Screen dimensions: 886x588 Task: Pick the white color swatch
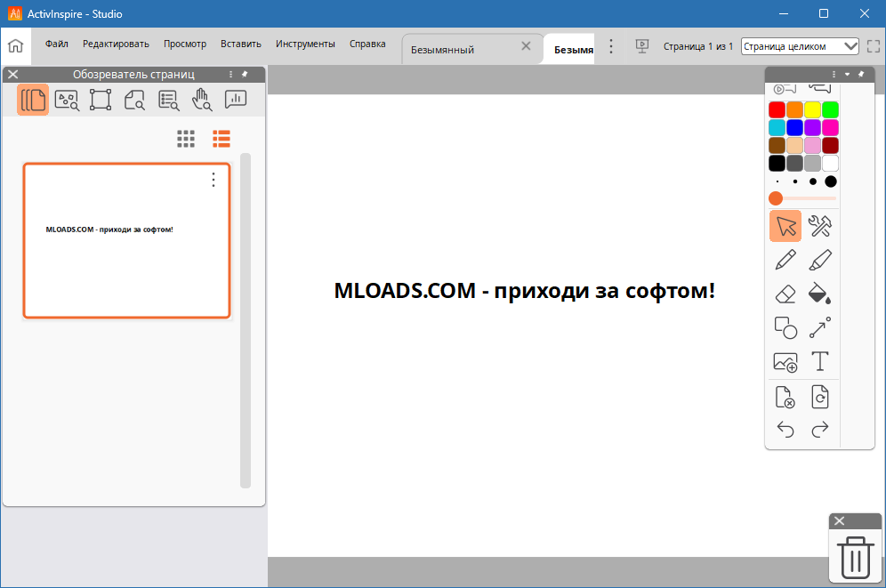[x=830, y=164]
